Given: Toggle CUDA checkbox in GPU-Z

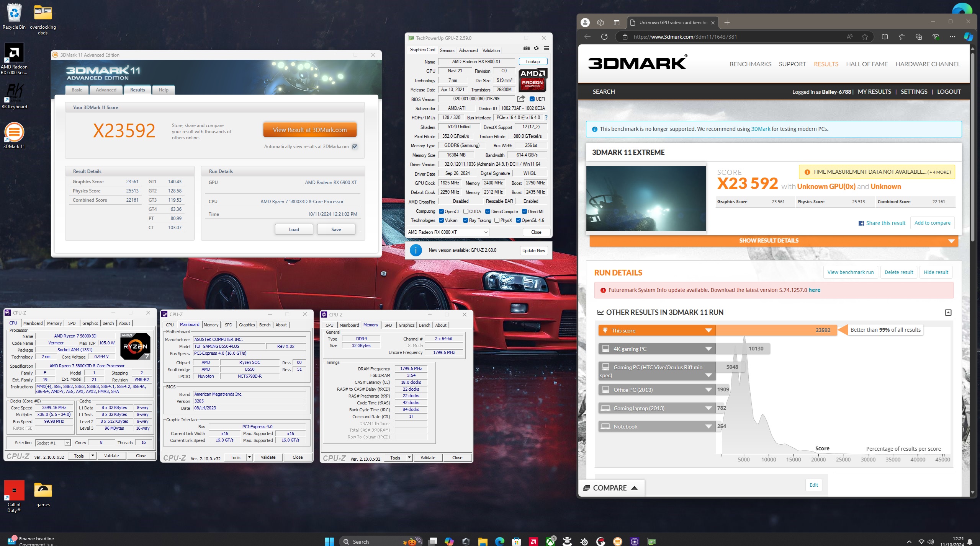Looking at the screenshot, I should pos(466,212).
